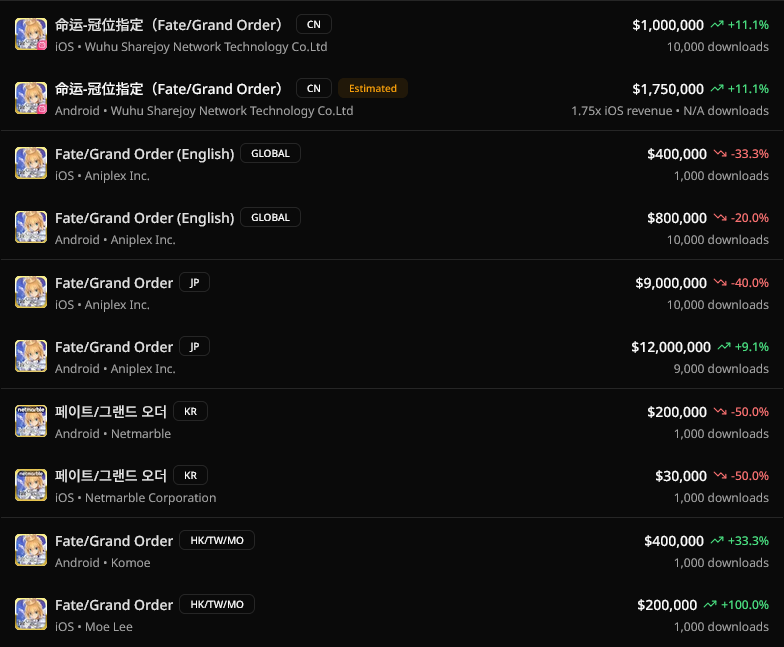The image size is (784, 647).
Task: Click the red down-trend arrow beside Android KR $200,000
Action: click(x=720, y=412)
